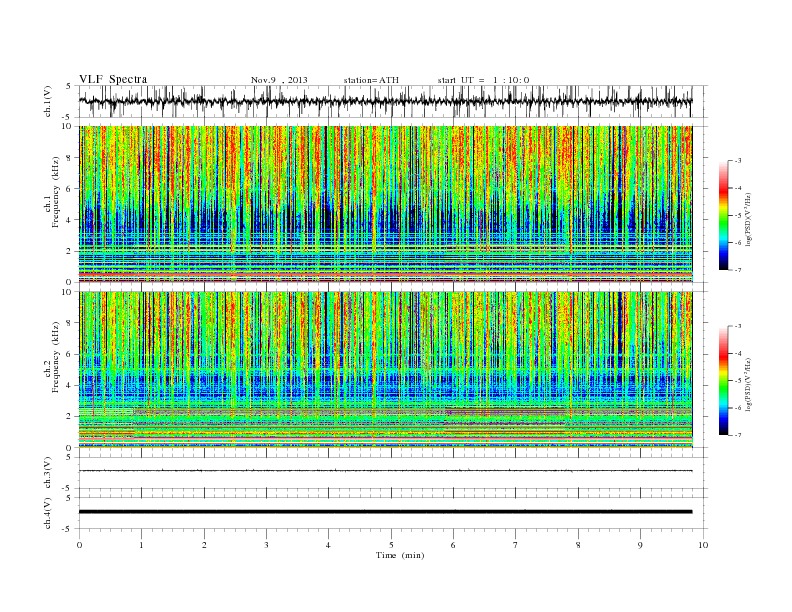Click the "VLF Spectra" plot title
The image size is (792, 612).
pos(113,79)
